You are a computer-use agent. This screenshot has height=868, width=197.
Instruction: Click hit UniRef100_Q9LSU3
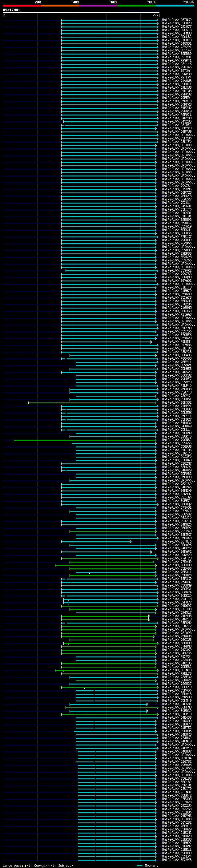[177, 88]
